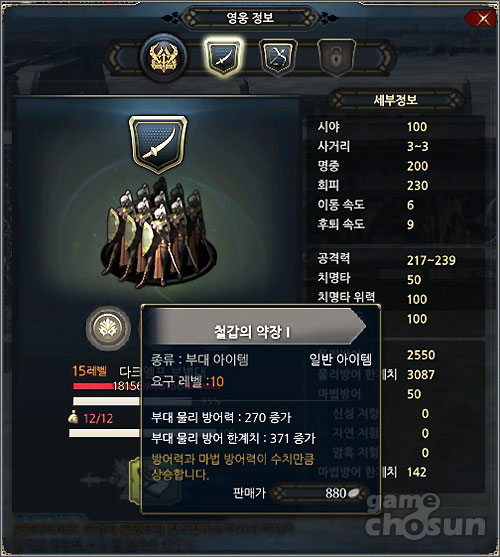Click the white experience progress bar
Screen dimensions: 500x557
107,401
